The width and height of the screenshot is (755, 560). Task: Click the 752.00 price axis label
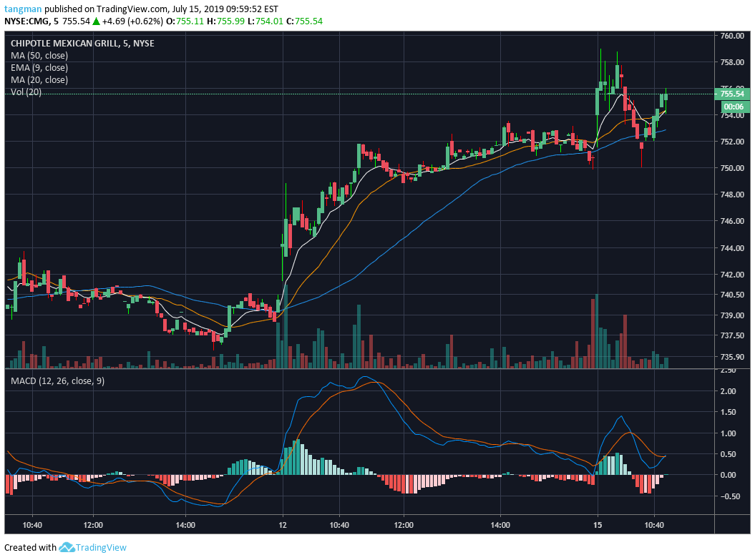[732, 142]
